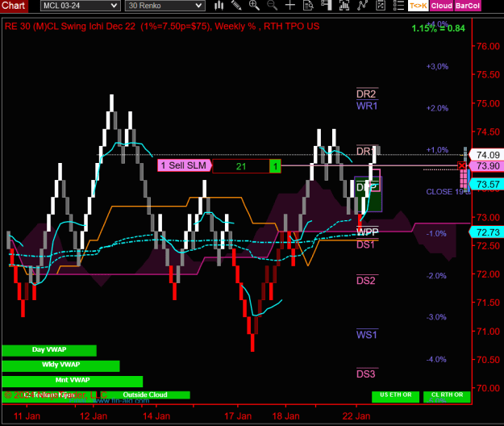Open the data series icon
Image resolution: width=504 pixels, height=426 pixels.
(x=344, y=5)
